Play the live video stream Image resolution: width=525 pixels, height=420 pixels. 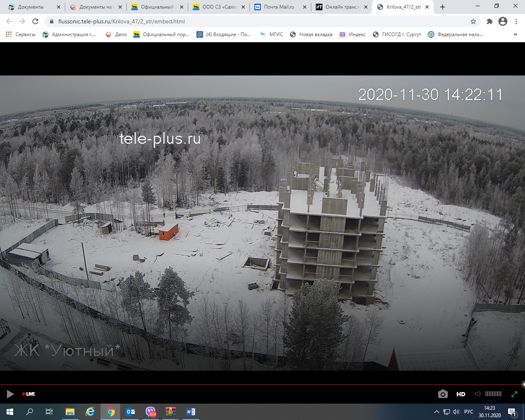coord(10,394)
